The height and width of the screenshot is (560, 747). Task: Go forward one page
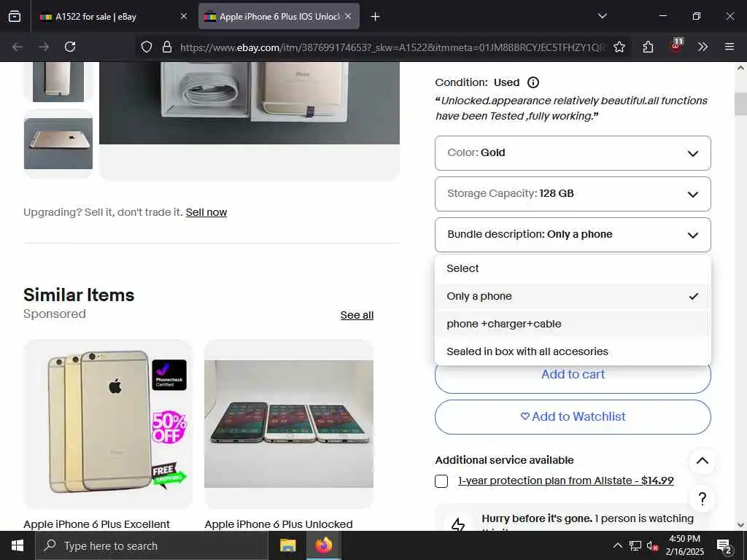point(44,47)
